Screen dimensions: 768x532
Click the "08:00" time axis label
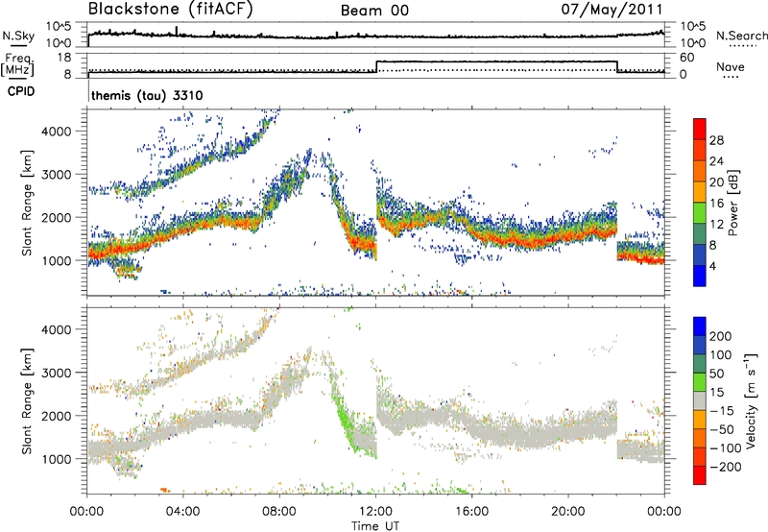279,512
